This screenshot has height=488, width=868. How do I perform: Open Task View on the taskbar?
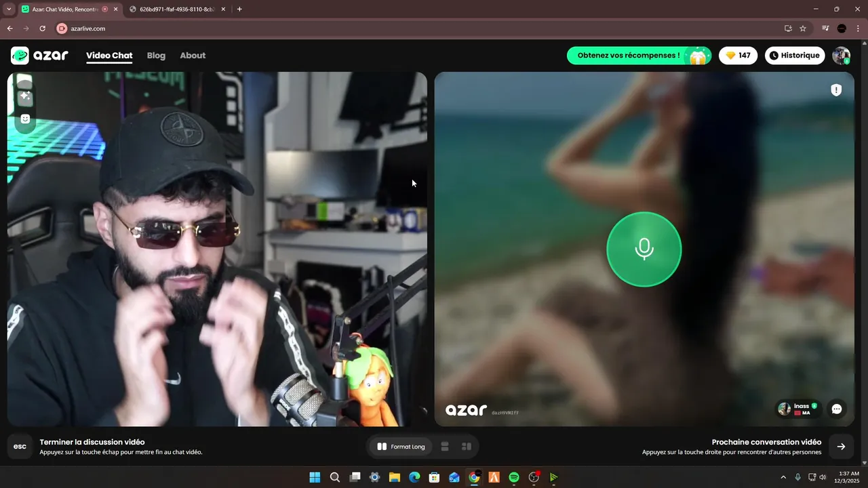355,477
